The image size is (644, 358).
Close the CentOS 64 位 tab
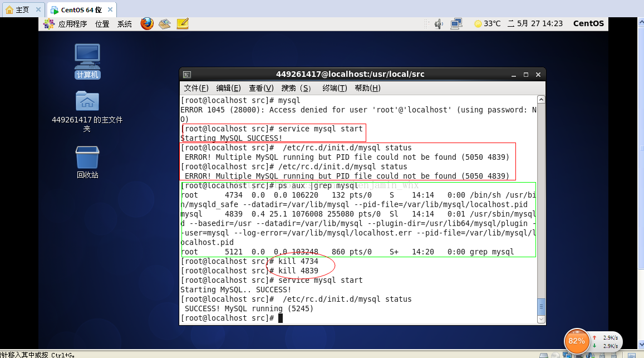click(110, 9)
